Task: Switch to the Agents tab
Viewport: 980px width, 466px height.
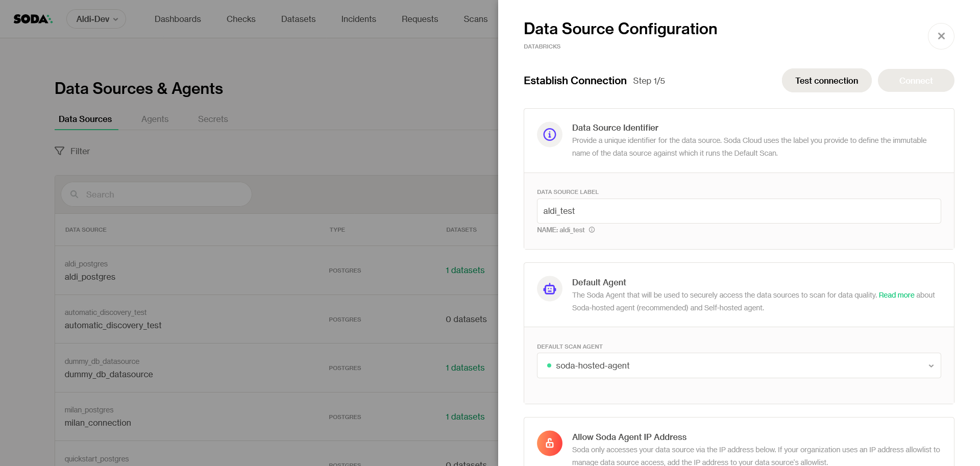Action: tap(155, 119)
